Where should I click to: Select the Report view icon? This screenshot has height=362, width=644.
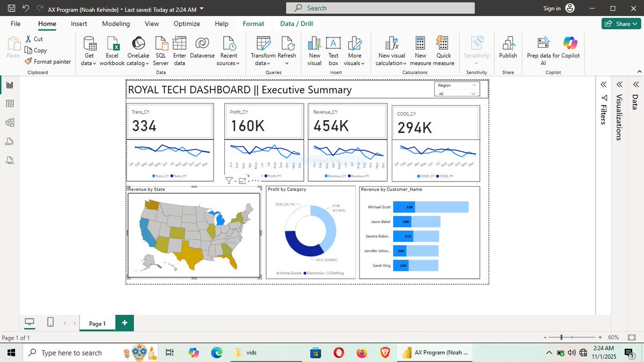pos(9,85)
